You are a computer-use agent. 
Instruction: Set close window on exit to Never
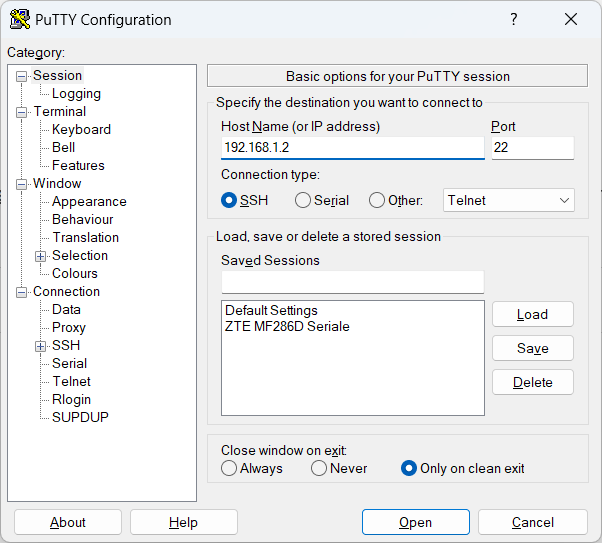[319, 468]
